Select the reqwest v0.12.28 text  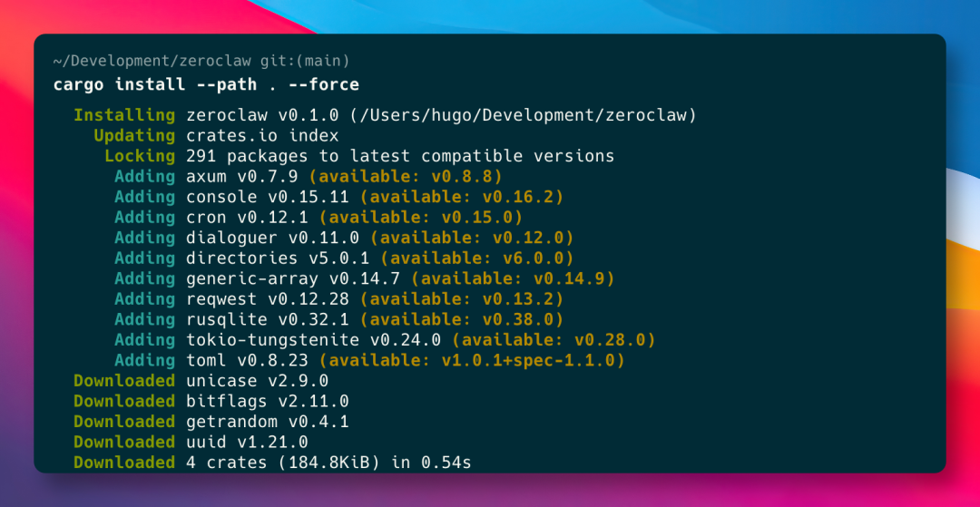(x=268, y=299)
